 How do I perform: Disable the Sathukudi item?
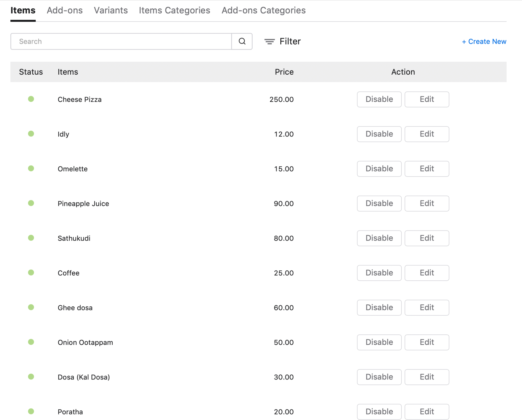(379, 238)
